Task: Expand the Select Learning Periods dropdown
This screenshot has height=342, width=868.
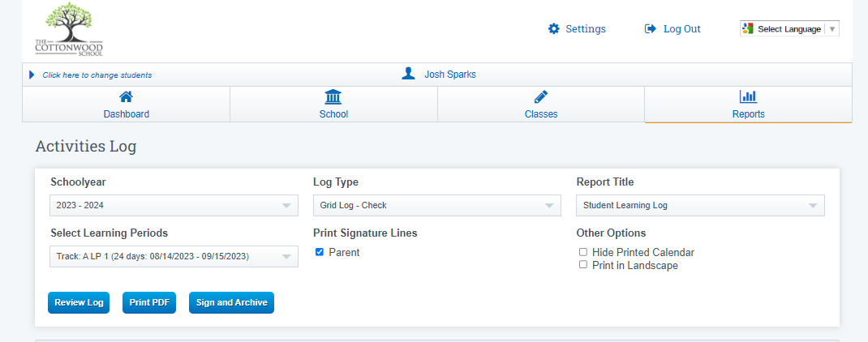Action: tap(174, 257)
